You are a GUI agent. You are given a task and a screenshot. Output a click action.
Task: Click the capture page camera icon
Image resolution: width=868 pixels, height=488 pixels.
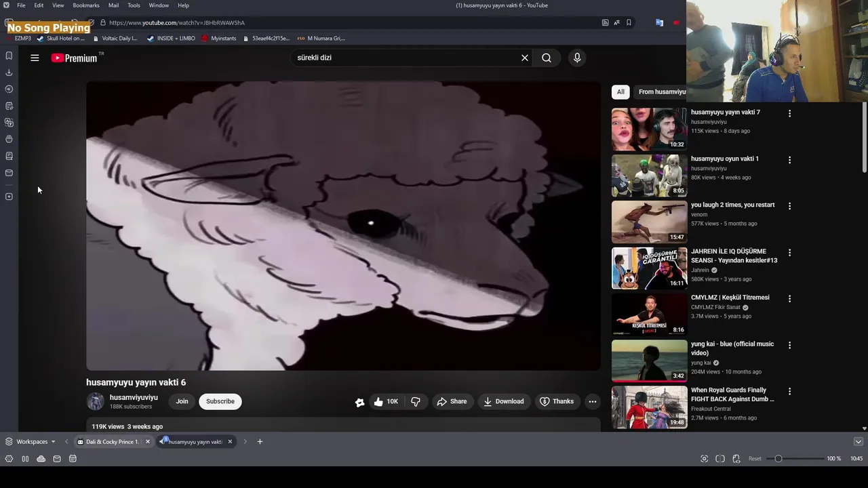(704, 459)
